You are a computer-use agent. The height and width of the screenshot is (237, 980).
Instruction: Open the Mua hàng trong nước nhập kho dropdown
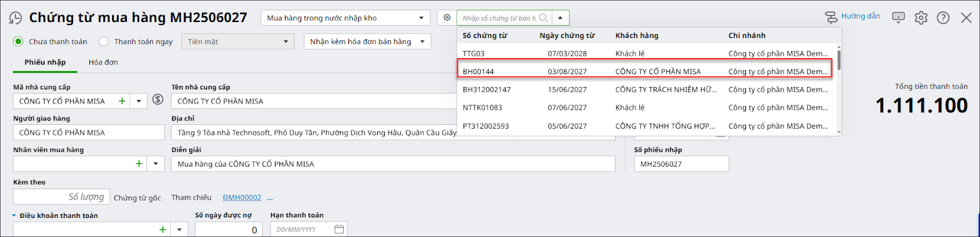tap(345, 18)
